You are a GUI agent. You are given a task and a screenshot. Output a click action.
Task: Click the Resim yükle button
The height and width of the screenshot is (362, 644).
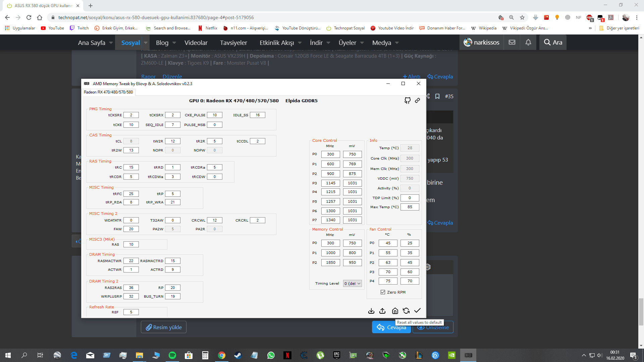[x=164, y=327]
